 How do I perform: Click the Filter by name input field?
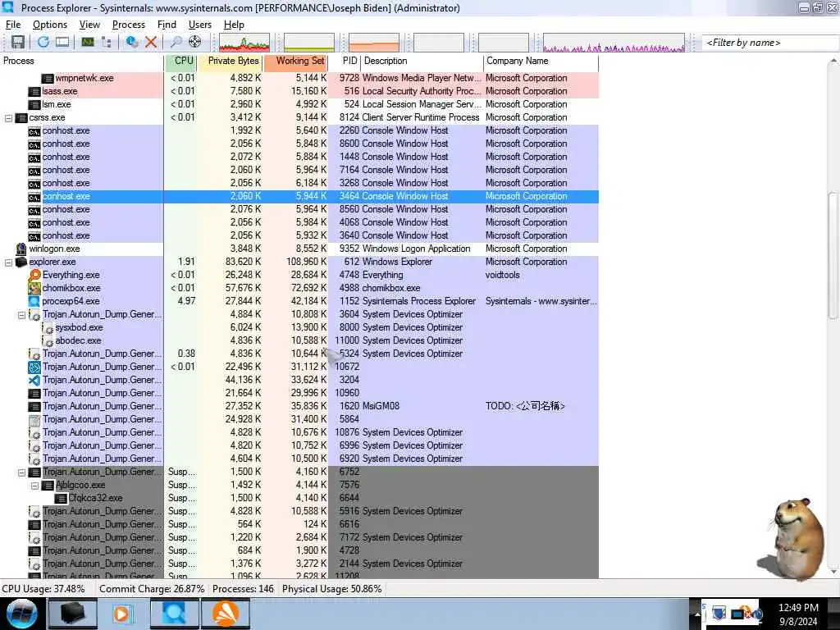[769, 43]
